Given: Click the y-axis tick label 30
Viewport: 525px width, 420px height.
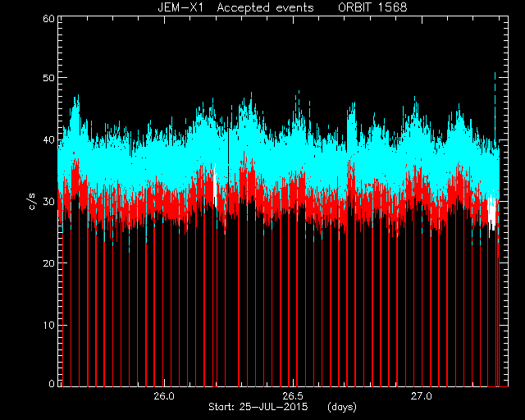Looking at the screenshot, I should point(49,201).
